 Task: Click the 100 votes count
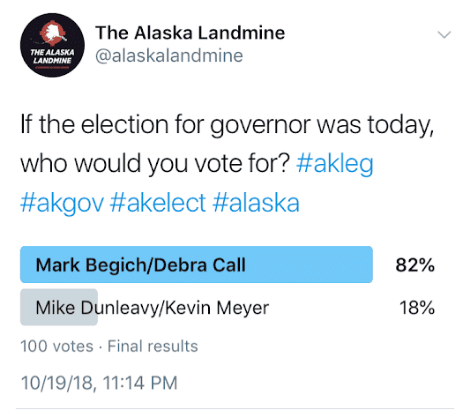click(57, 346)
